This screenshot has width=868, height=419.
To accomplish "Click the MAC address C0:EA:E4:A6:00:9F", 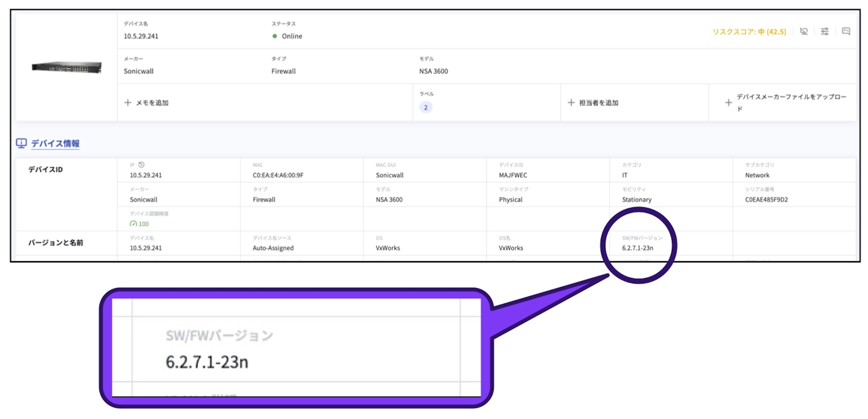I will tap(278, 175).
